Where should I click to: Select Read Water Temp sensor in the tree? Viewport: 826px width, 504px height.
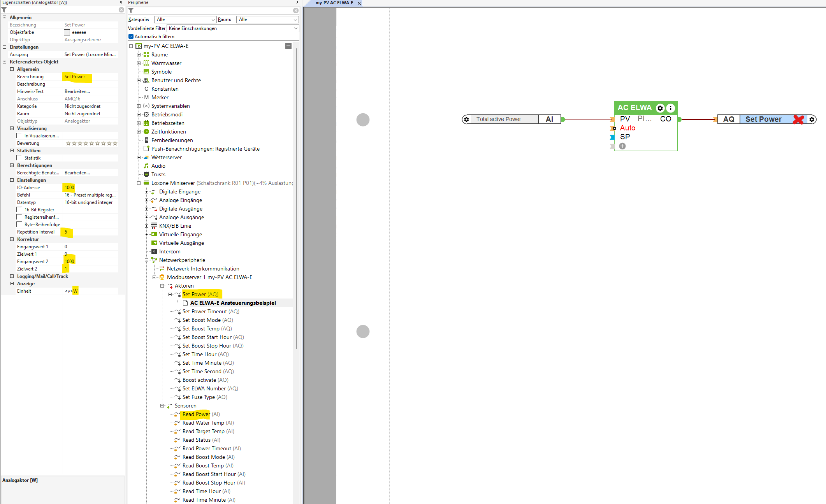(x=203, y=423)
